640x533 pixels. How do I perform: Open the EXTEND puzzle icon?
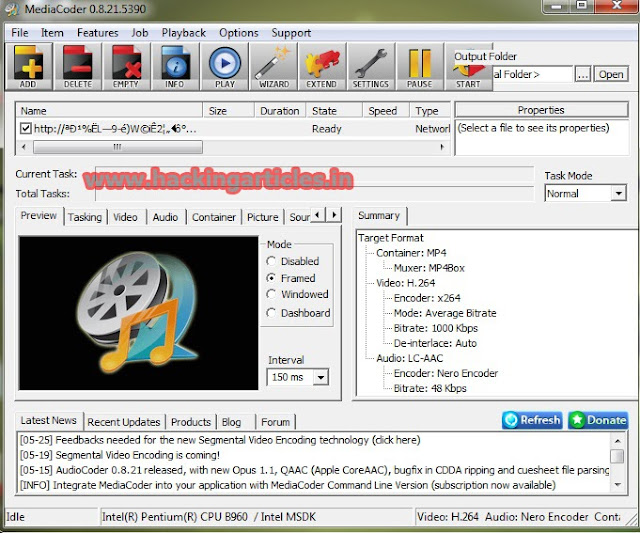pos(322,66)
